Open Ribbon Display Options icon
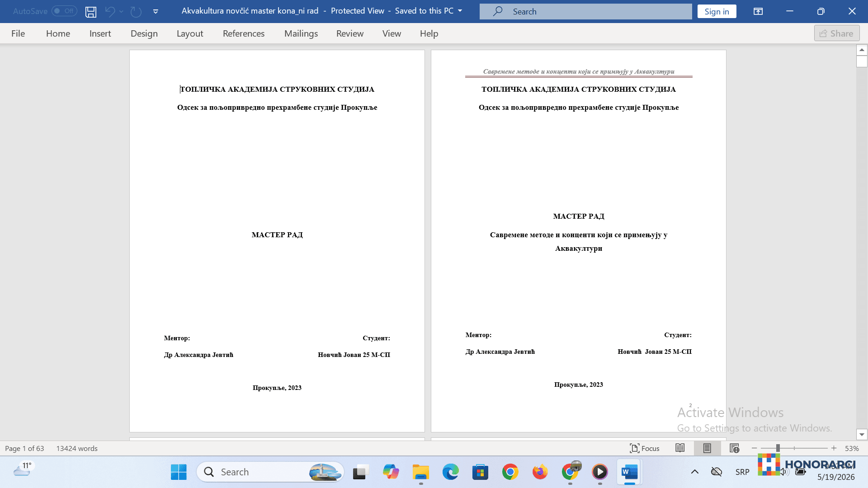868x488 pixels. [758, 11]
